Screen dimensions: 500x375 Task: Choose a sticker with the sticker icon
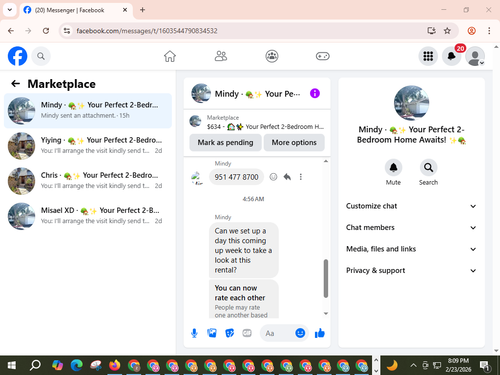[229, 333]
